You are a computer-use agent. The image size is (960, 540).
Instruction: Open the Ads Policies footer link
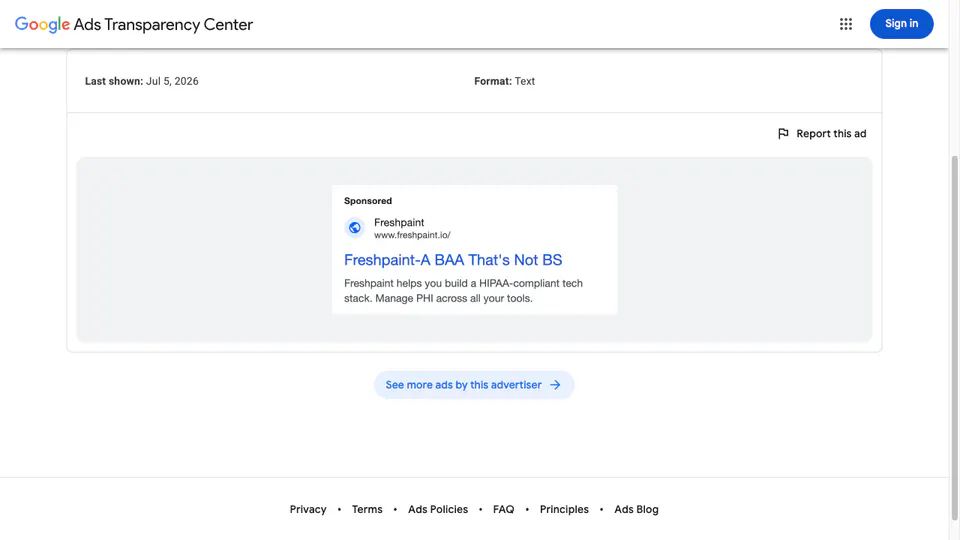click(x=438, y=509)
